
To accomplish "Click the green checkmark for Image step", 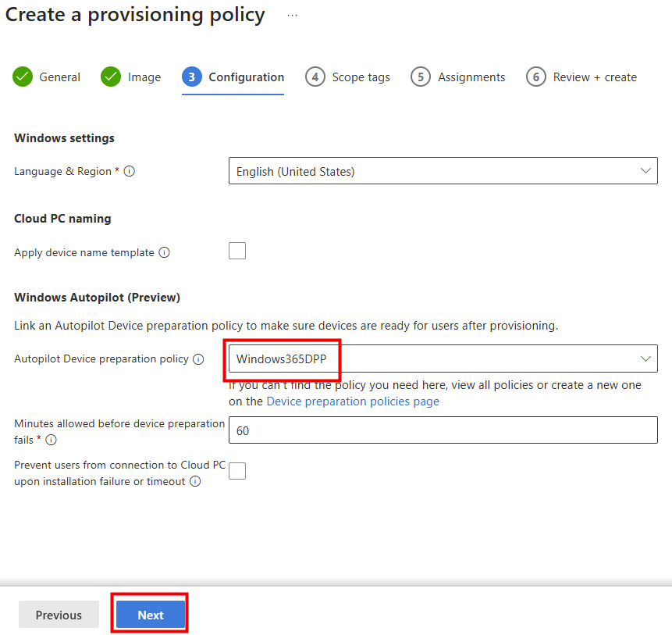I will click(x=111, y=77).
